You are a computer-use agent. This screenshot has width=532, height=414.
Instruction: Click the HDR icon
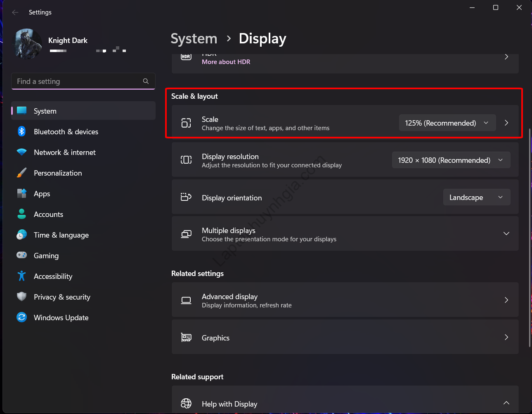click(186, 57)
